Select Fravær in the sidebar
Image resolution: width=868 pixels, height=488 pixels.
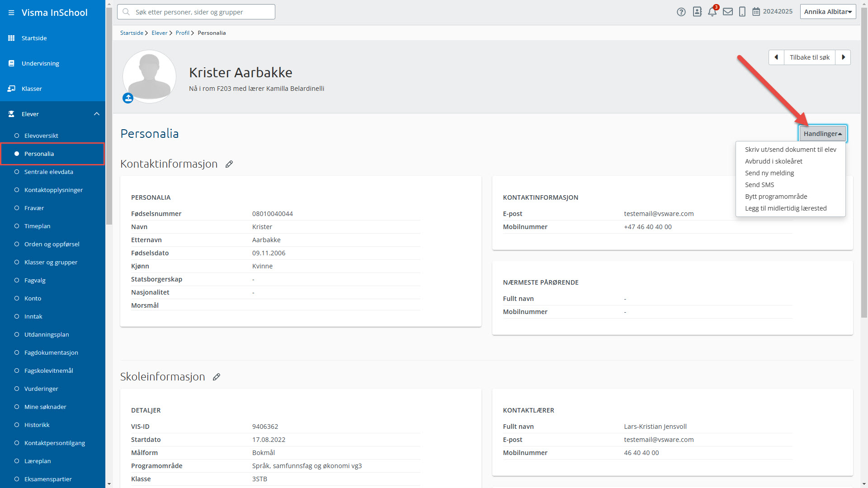tap(34, 208)
